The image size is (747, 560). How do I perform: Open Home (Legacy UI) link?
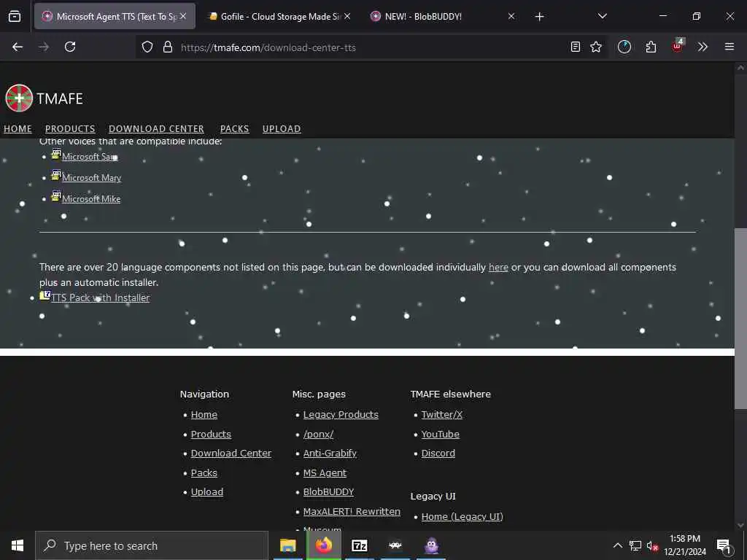(462, 517)
